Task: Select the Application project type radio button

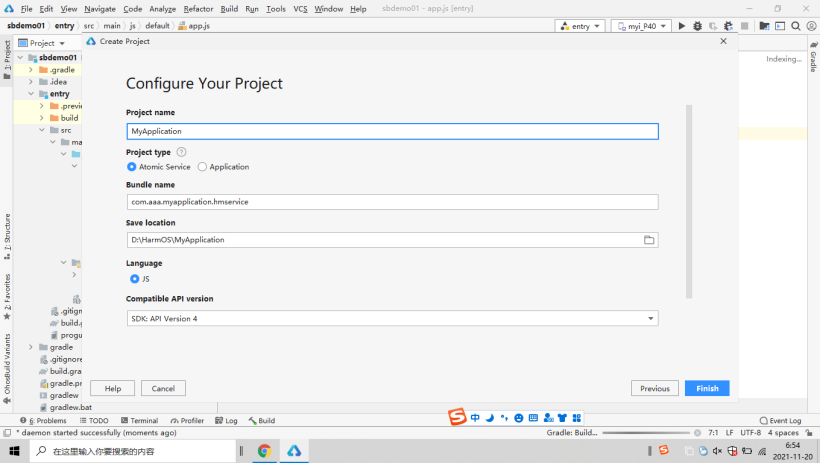Action: (x=203, y=167)
